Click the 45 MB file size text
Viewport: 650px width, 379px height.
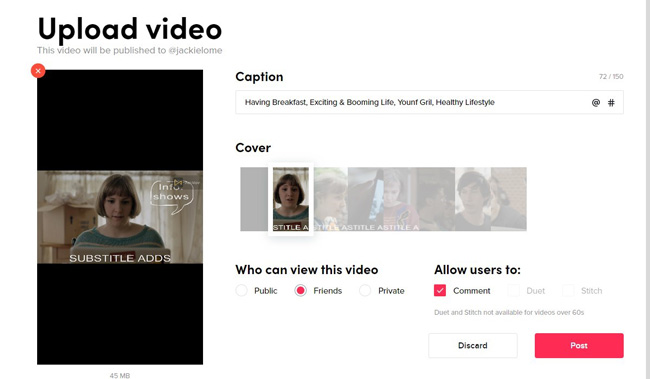click(x=119, y=375)
